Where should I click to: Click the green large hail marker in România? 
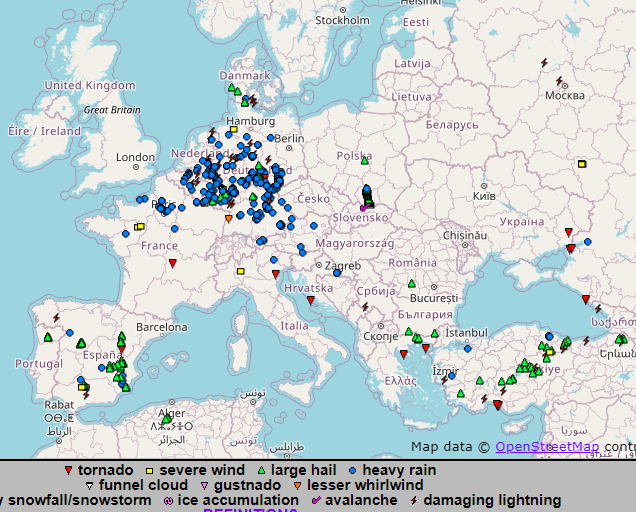coord(412,283)
